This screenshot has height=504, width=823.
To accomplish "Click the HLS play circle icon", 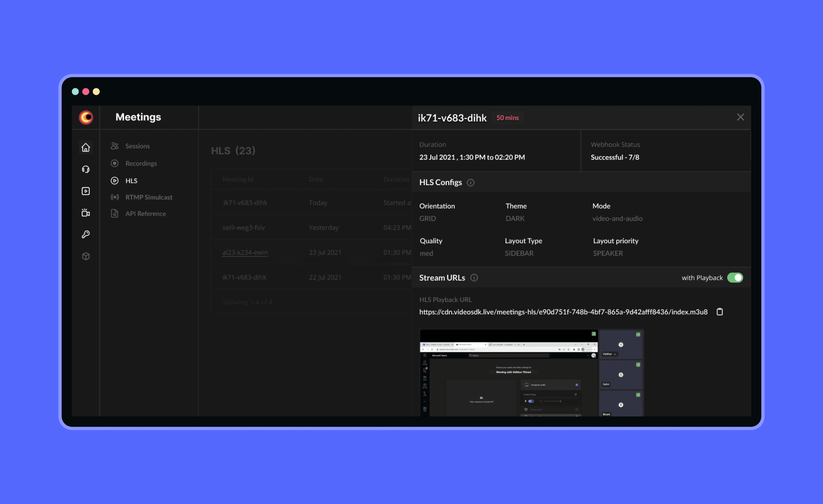I will point(114,181).
